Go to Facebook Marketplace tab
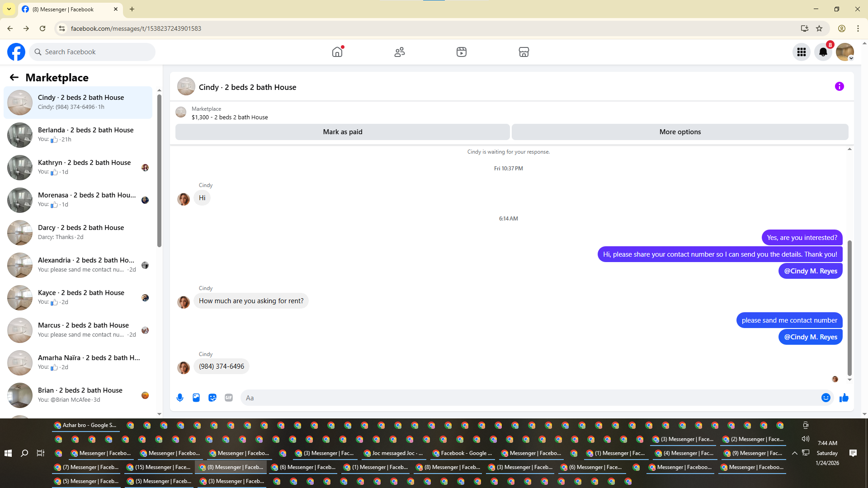 pyautogui.click(x=524, y=52)
